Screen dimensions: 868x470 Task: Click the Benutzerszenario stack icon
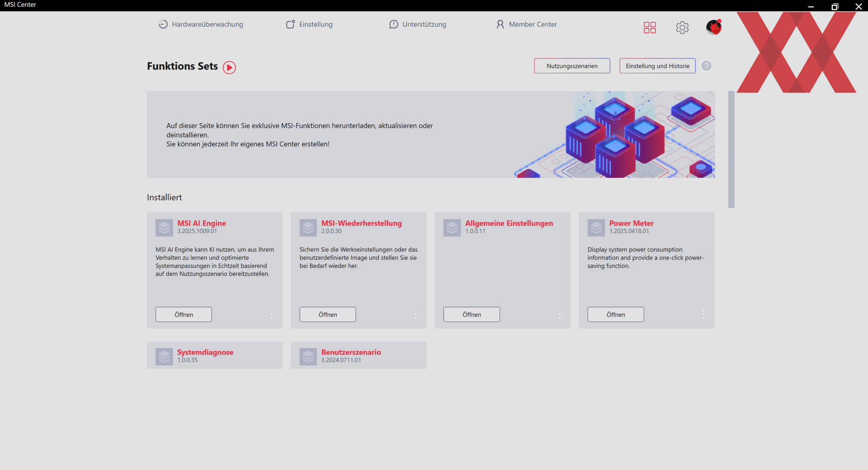pos(308,356)
